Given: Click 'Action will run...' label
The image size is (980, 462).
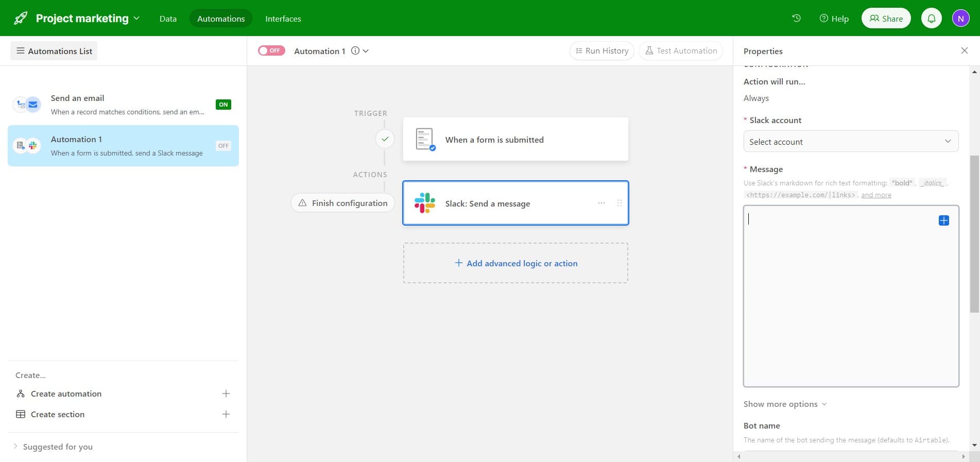Looking at the screenshot, I should (x=774, y=81).
